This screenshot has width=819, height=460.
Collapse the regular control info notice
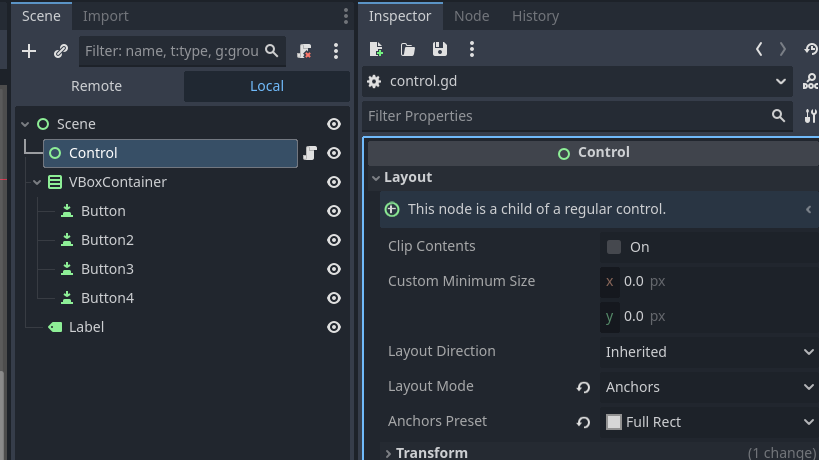(x=808, y=209)
